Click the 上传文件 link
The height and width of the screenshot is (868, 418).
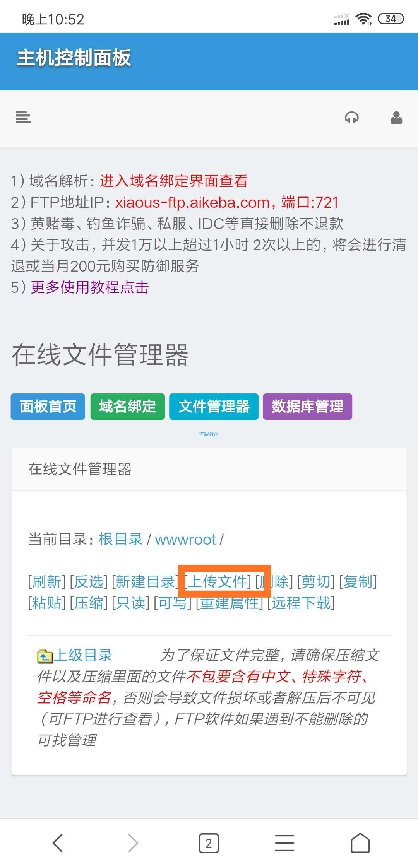(217, 582)
